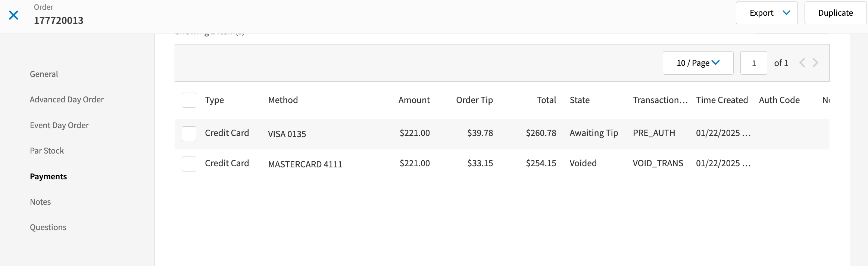This screenshot has width=868, height=266.
Task: Open the Event Day Order section
Action: 59,125
